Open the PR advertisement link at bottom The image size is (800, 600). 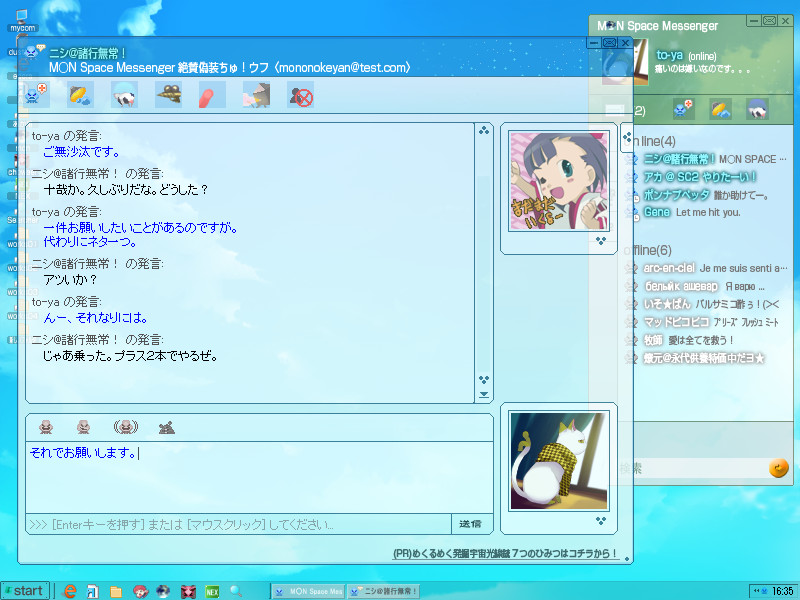[506, 554]
